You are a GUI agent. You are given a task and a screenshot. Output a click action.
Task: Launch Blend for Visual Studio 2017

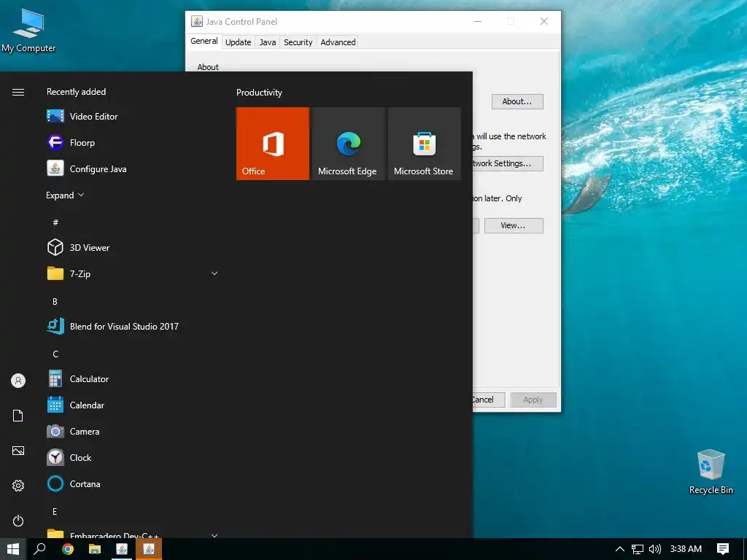(x=133, y=326)
